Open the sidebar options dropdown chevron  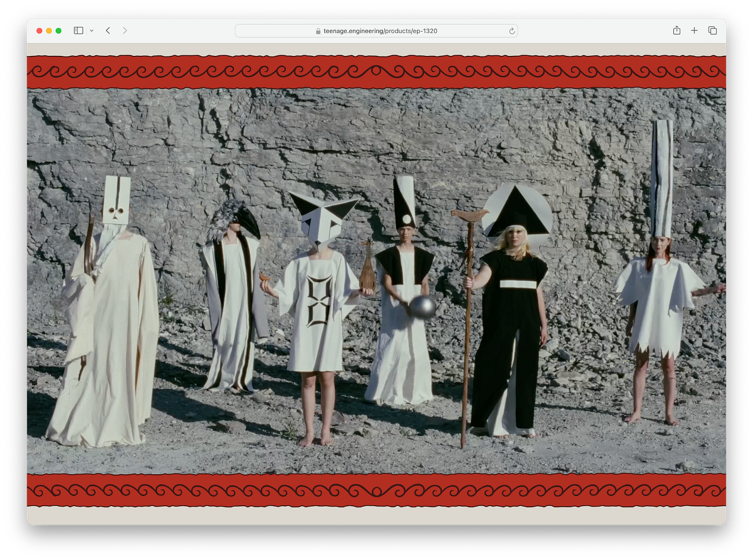click(92, 31)
